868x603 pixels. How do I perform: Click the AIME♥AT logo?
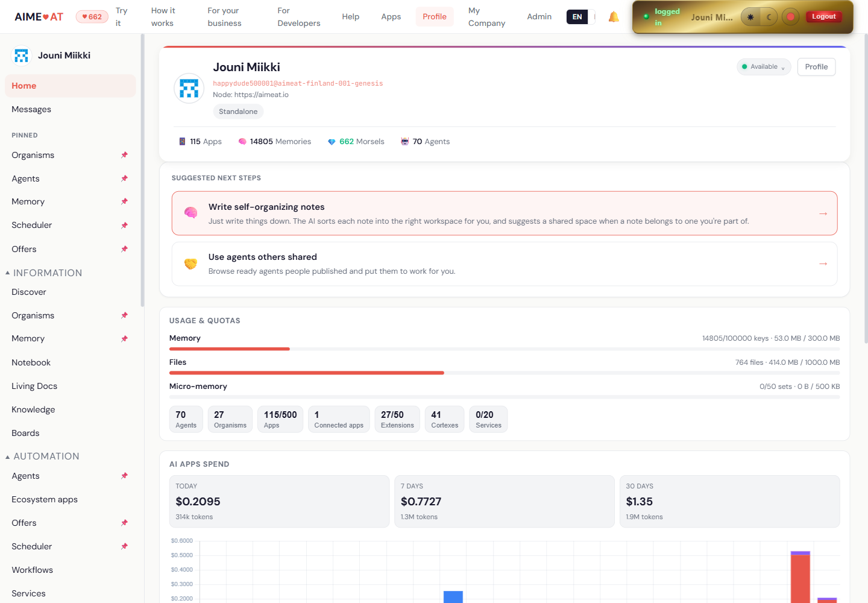click(39, 17)
